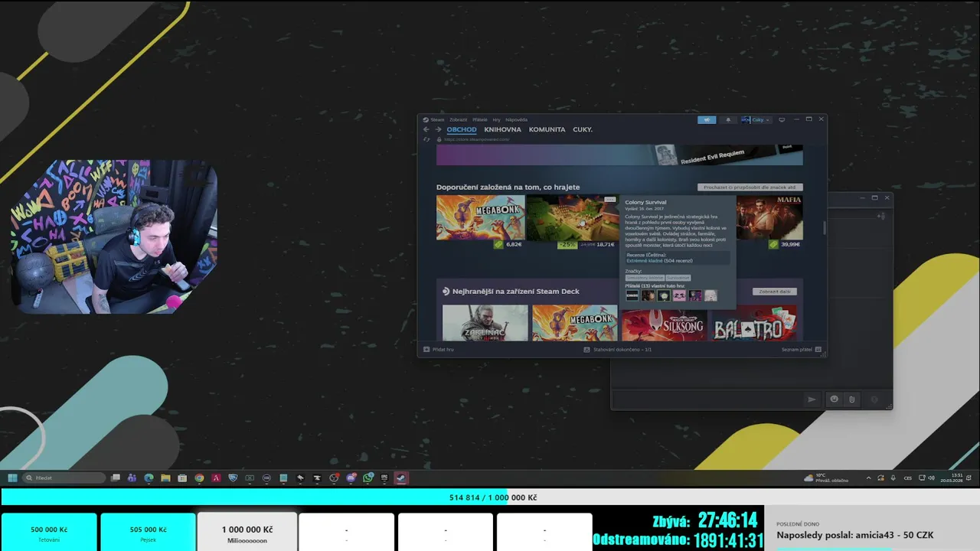This screenshot has height=551, width=980.
Task: Open first friend avatar in tooltip
Action: 632,295
